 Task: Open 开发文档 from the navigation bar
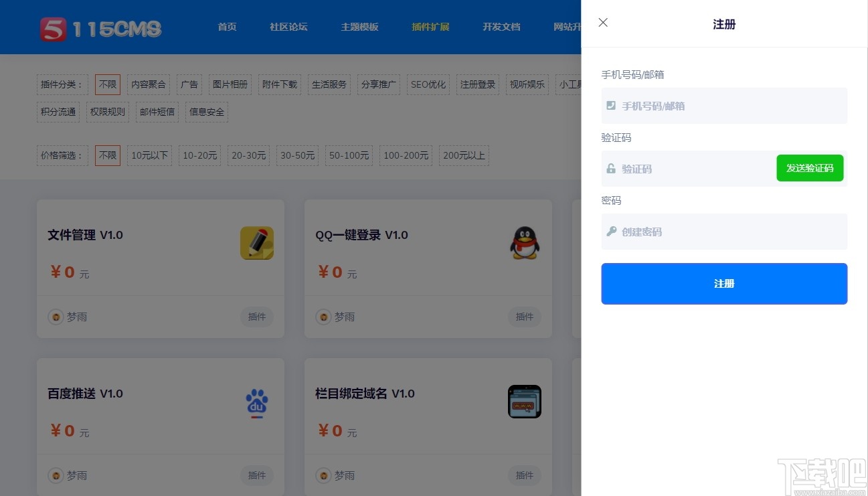pyautogui.click(x=501, y=27)
